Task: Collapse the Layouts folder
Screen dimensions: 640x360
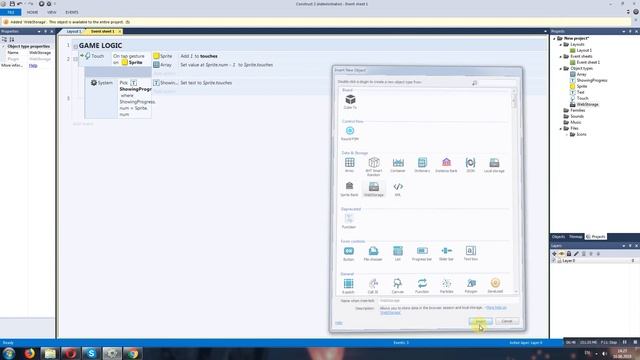Action: tap(560, 44)
